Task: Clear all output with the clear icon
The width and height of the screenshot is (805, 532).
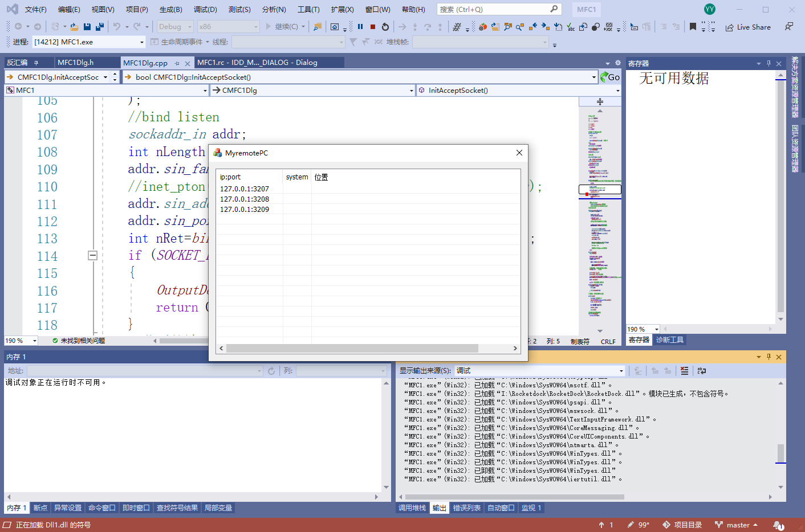Action: pos(685,371)
